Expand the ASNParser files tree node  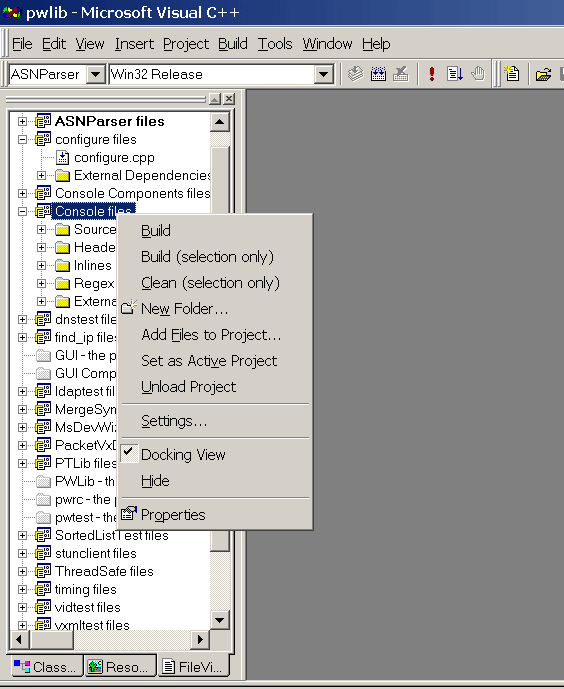pyautogui.click(x=22, y=121)
